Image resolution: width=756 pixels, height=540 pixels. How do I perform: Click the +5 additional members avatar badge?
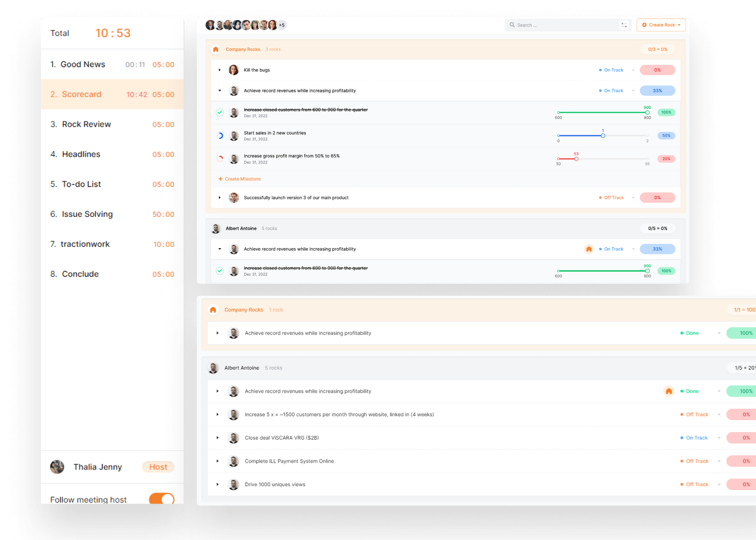coord(282,25)
